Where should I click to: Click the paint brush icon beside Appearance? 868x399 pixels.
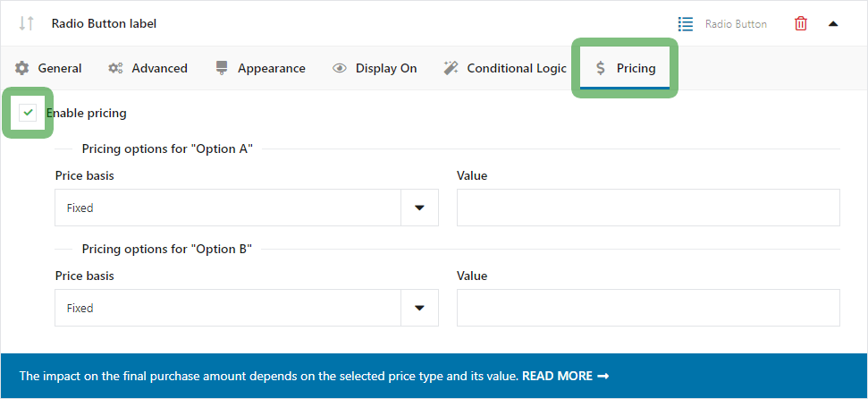222,68
